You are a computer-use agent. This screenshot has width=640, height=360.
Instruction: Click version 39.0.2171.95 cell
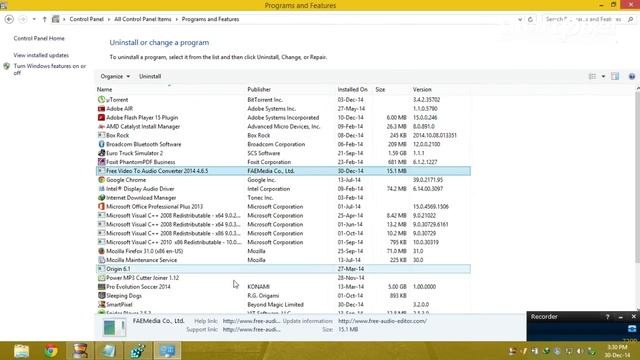428,180
